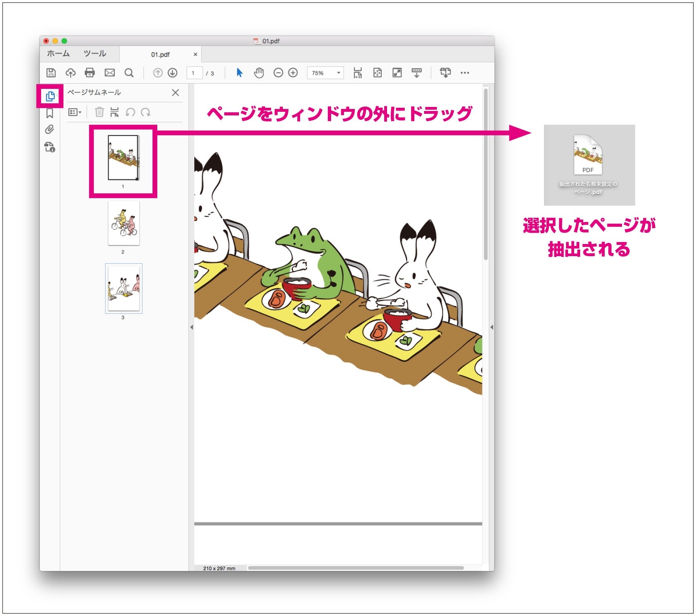This screenshot has height=616, width=696.
Task: Click the current page number field
Action: tap(194, 73)
